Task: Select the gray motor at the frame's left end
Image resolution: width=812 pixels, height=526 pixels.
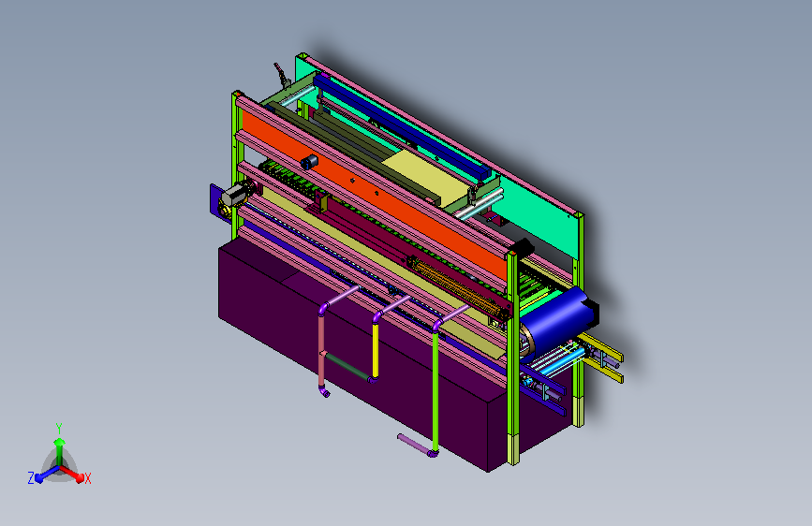Action: [x=234, y=196]
